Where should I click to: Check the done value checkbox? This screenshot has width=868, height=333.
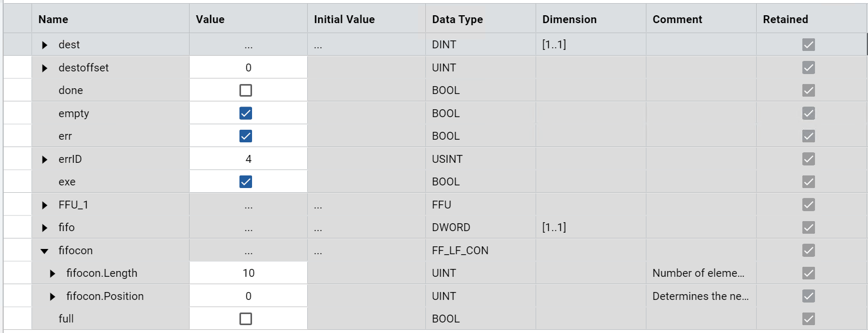(246, 90)
